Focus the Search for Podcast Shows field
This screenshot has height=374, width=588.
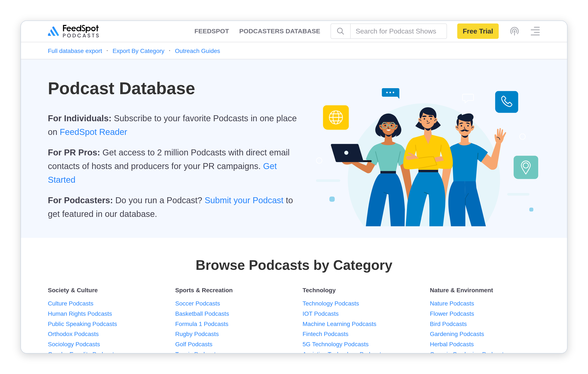tap(398, 31)
